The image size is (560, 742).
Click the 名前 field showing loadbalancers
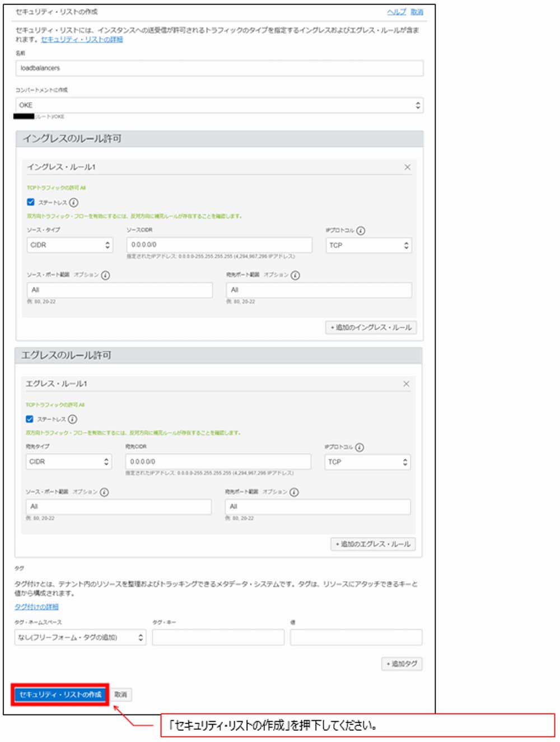[x=219, y=68]
